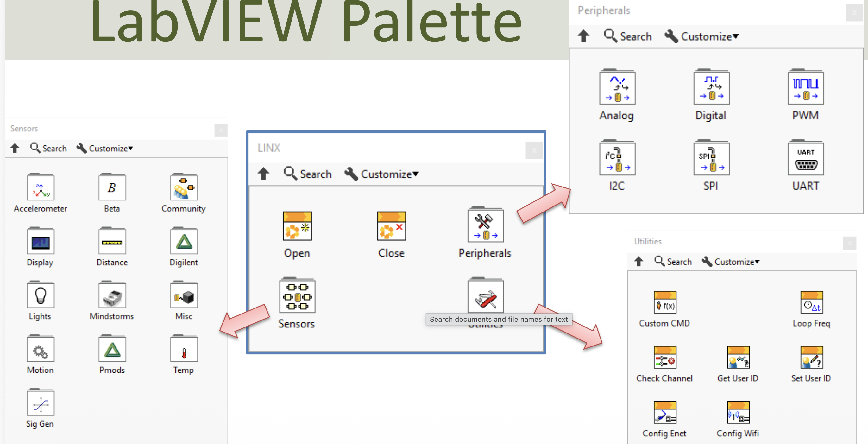Open the Community sensors folder
Viewport: 868px width, 444px height.
[184, 187]
